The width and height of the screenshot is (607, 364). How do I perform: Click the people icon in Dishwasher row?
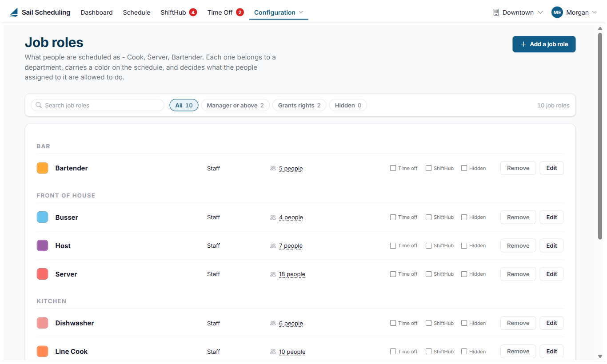point(273,324)
